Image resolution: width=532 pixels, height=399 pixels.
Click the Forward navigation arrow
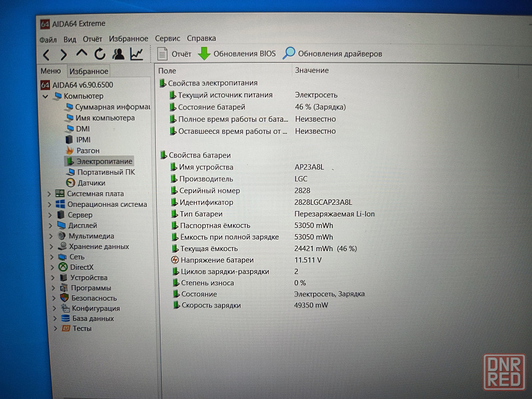pyautogui.click(x=63, y=54)
